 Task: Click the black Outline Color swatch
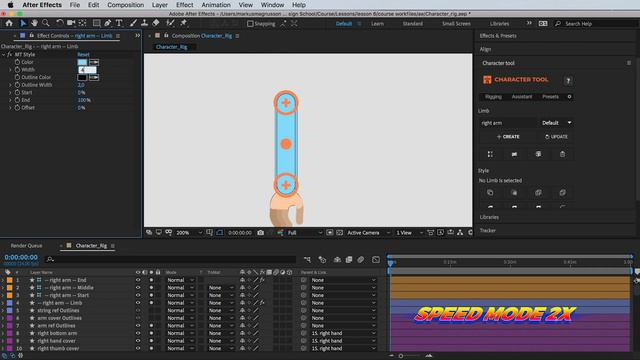[82, 77]
